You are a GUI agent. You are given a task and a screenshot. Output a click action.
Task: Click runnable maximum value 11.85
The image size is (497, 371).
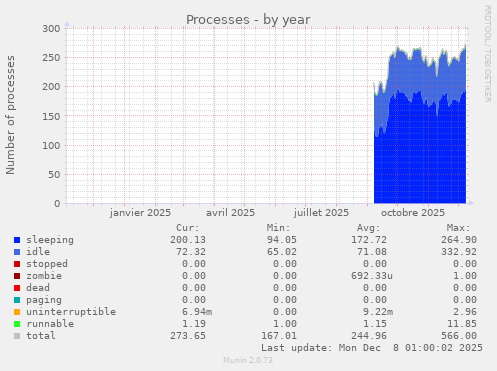pyautogui.click(x=462, y=324)
